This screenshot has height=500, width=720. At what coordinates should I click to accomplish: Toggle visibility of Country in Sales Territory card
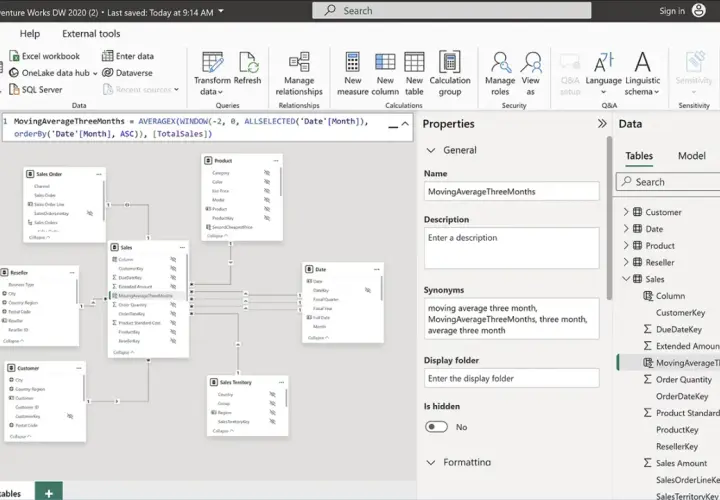272,394
